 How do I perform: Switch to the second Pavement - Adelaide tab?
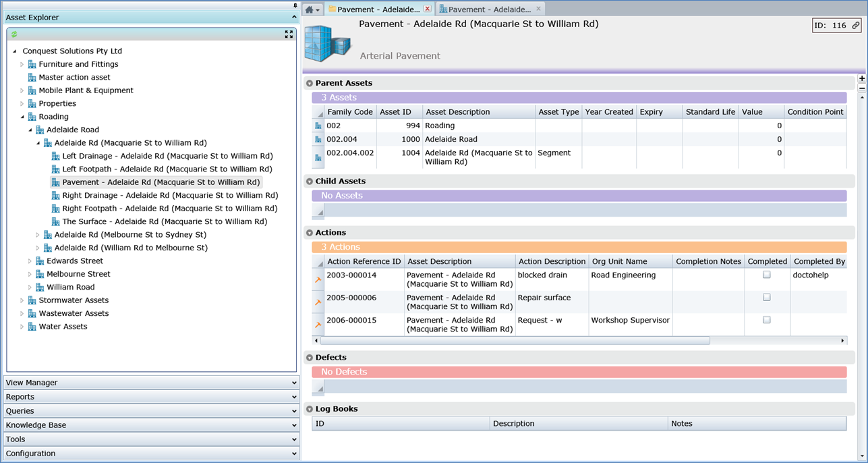click(x=490, y=9)
